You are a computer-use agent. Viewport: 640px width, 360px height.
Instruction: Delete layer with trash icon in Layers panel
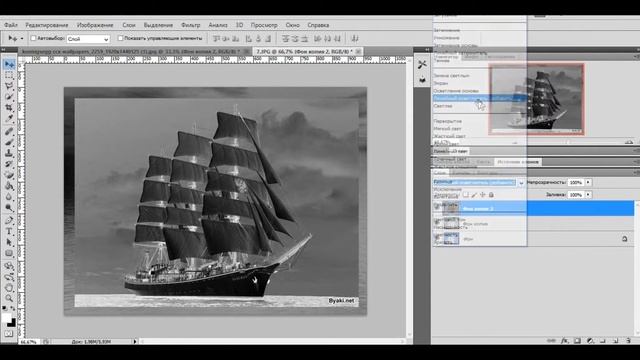pyautogui.click(x=628, y=340)
